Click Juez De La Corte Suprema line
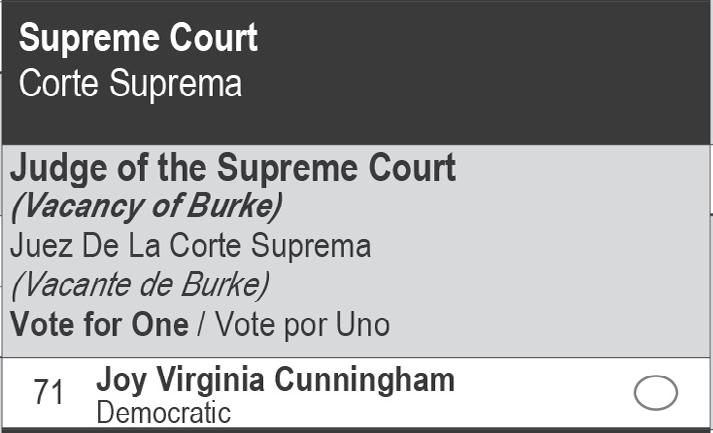Screen dimensions: 713x433 click(190, 246)
